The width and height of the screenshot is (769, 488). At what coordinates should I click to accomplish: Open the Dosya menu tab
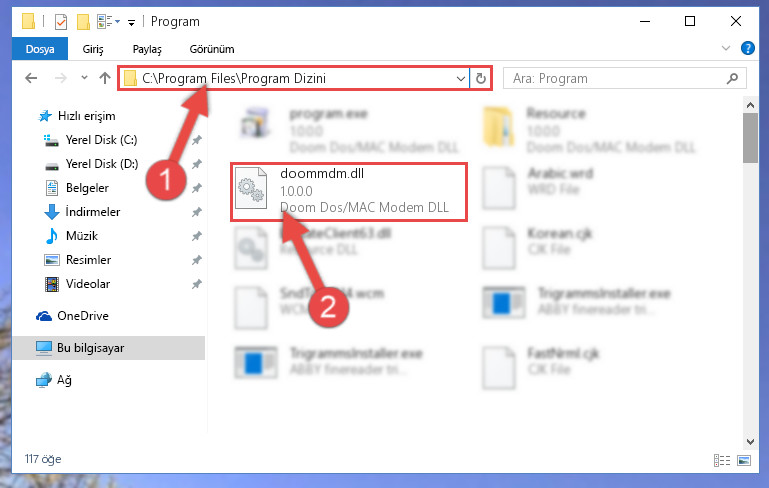pyautogui.click(x=40, y=49)
